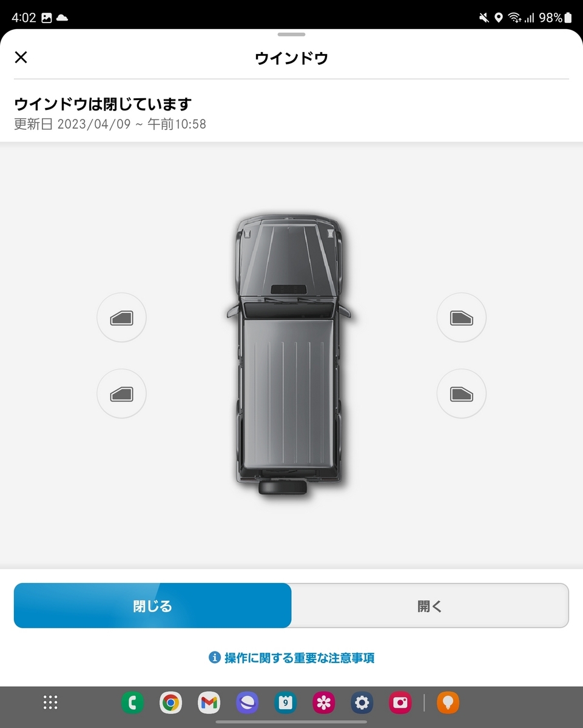The width and height of the screenshot is (583, 728).
Task: Close the ウインドウ panel with X
Action: pos(21,58)
